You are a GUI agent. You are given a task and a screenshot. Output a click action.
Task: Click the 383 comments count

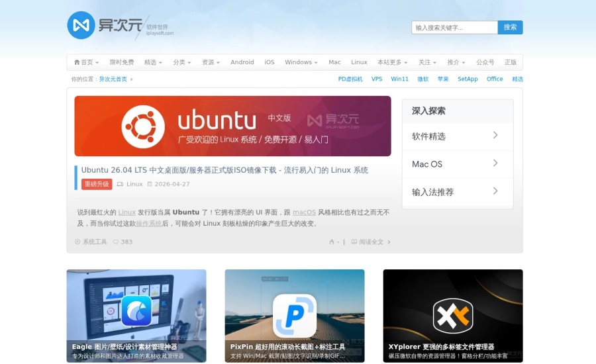[126, 242]
